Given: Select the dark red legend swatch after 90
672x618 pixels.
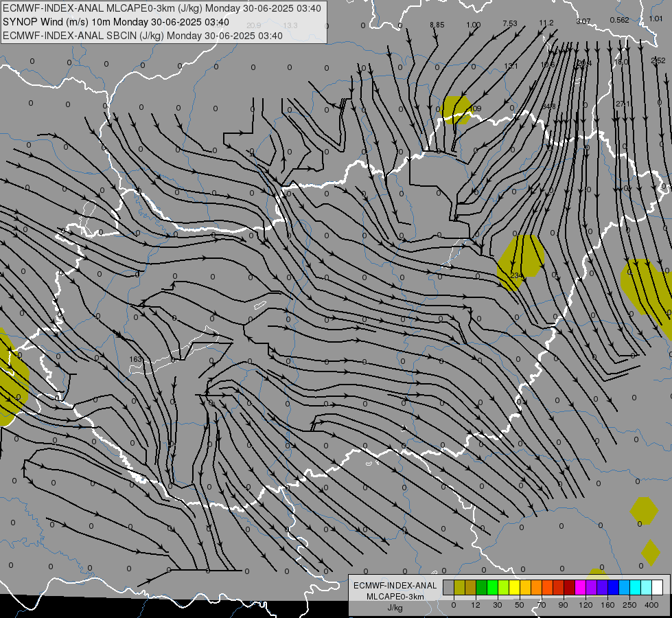Looking at the screenshot, I should click(570, 587).
